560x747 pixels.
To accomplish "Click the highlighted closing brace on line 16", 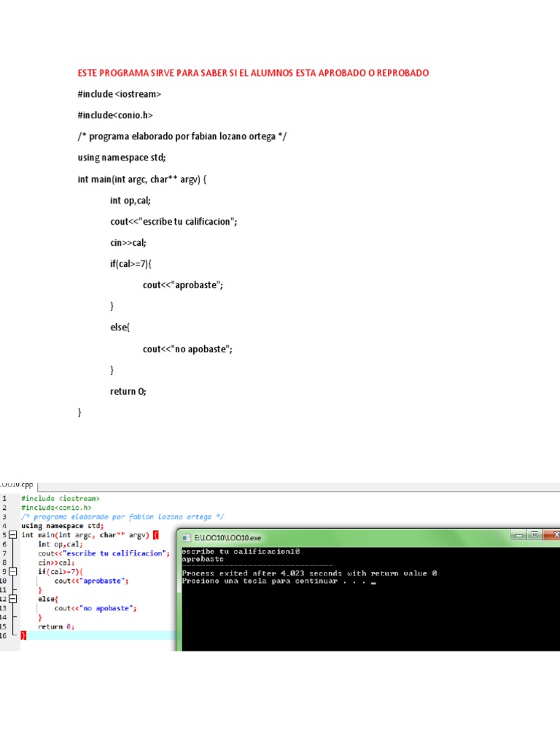I will [x=23, y=635].
